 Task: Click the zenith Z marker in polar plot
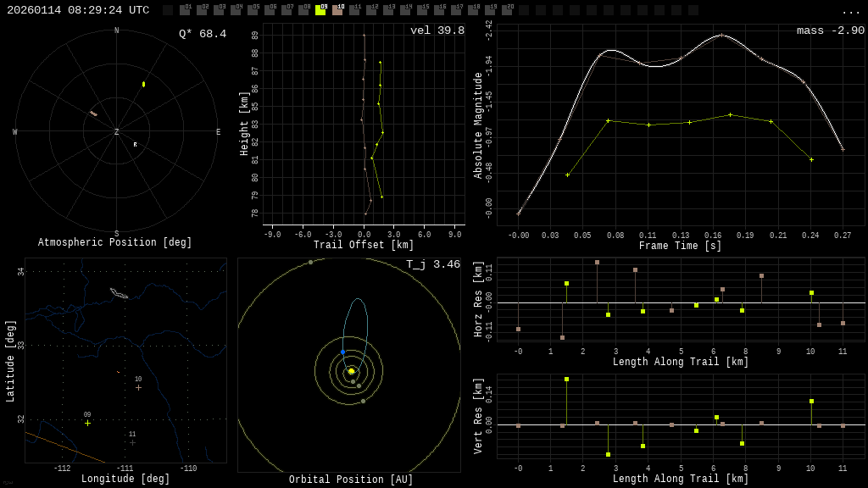[x=117, y=132]
